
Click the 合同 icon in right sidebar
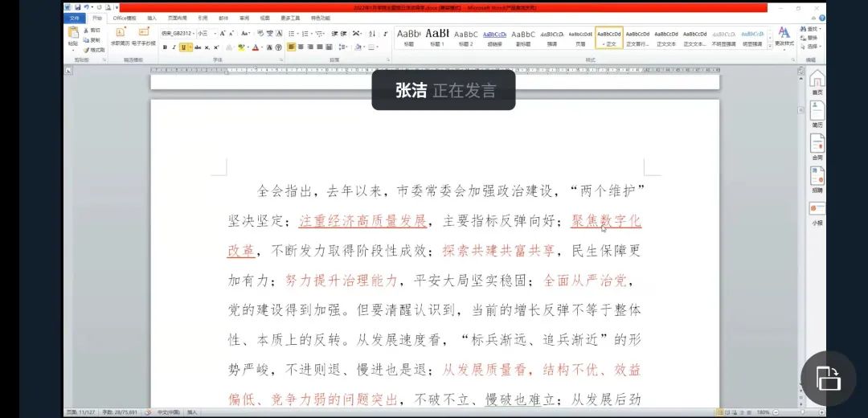[x=817, y=147]
